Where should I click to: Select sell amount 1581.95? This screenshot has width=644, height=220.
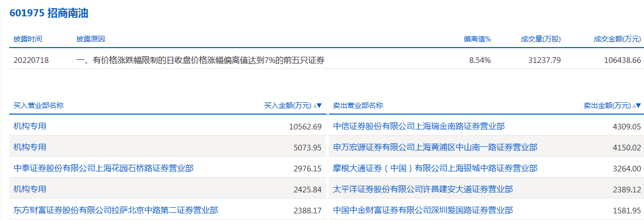point(626,210)
